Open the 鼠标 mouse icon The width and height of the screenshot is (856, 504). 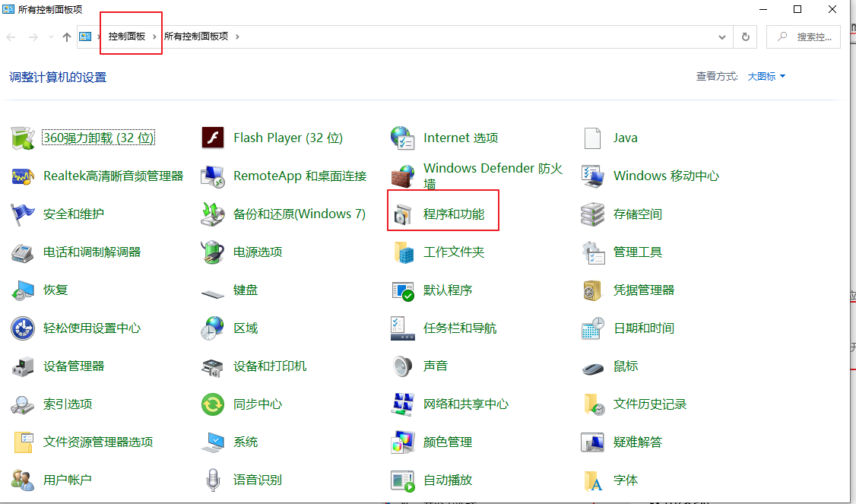592,368
